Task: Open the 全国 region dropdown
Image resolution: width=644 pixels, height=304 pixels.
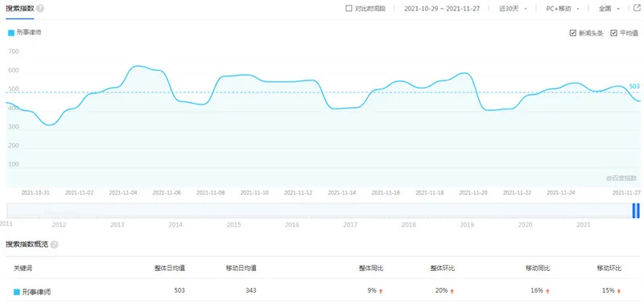Action: [x=609, y=8]
